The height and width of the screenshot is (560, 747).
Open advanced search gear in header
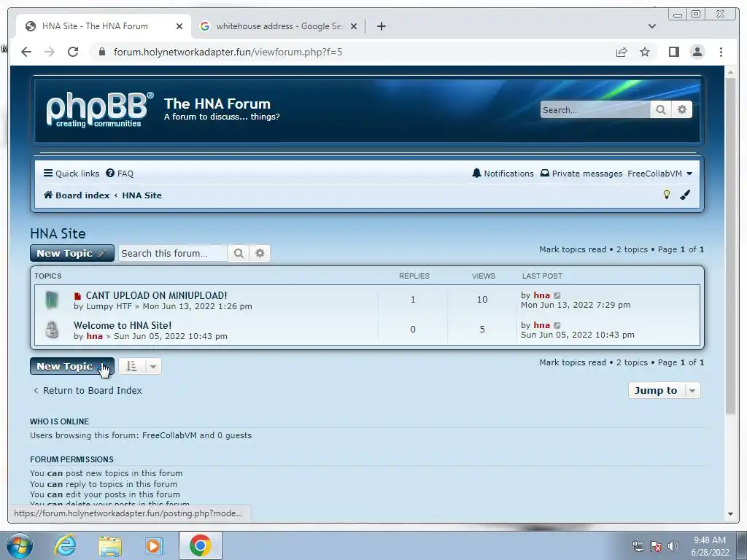(682, 110)
